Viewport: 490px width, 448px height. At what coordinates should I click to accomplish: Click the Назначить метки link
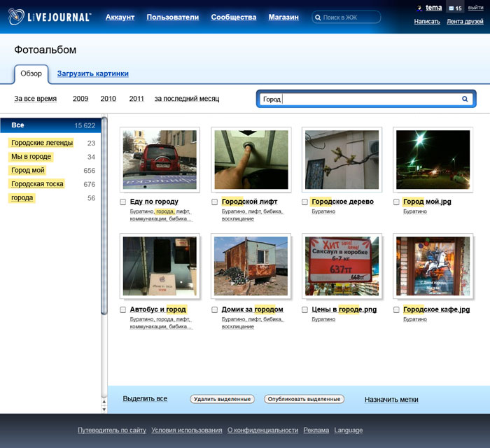click(x=391, y=400)
